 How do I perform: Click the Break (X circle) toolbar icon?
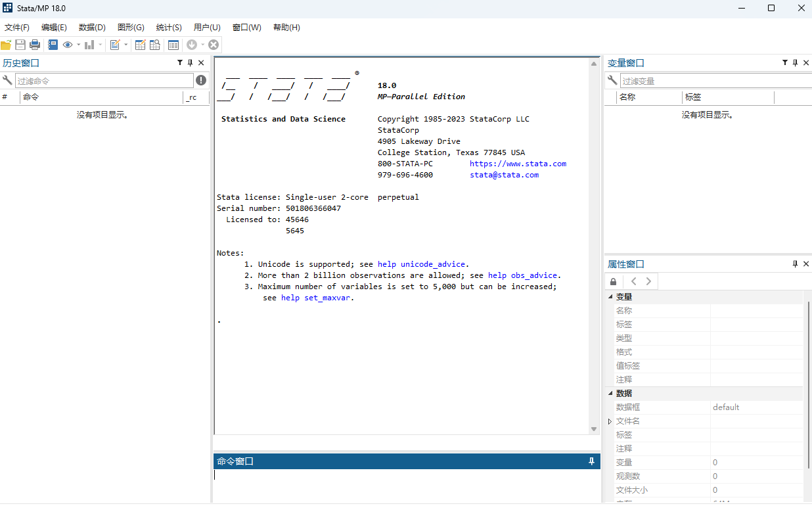(x=214, y=45)
